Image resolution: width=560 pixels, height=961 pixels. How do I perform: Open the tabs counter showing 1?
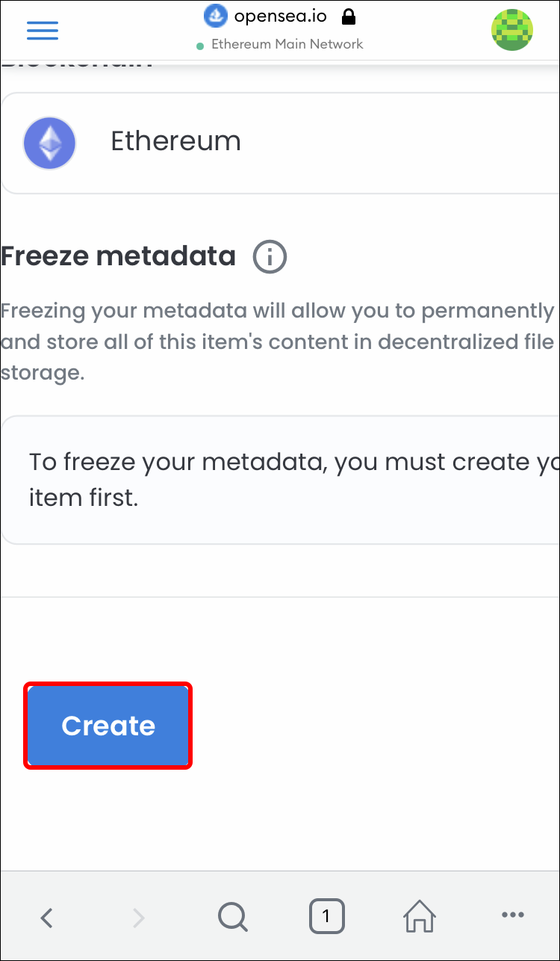(x=326, y=916)
